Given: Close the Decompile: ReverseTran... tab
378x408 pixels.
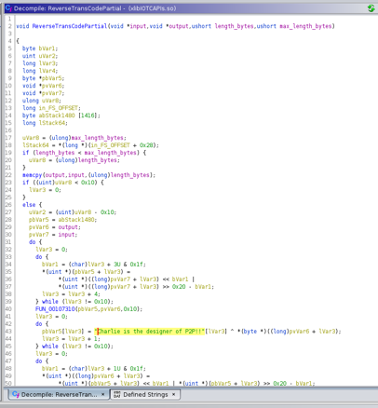Looking at the screenshot, I should click(x=103, y=394).
